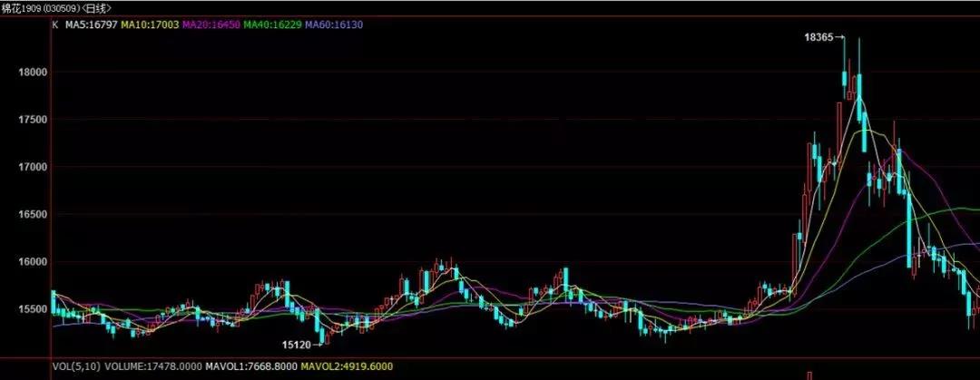Click the 16000 price axis label
The height and width of the screenshot is (380, 980).
(x=31, y=262)
